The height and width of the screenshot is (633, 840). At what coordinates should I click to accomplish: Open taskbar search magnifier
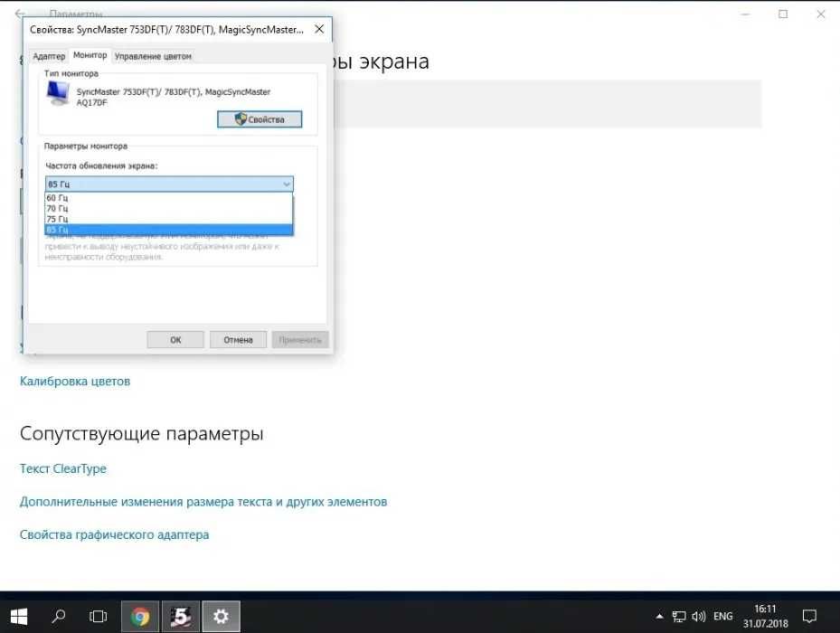(59, 617)
